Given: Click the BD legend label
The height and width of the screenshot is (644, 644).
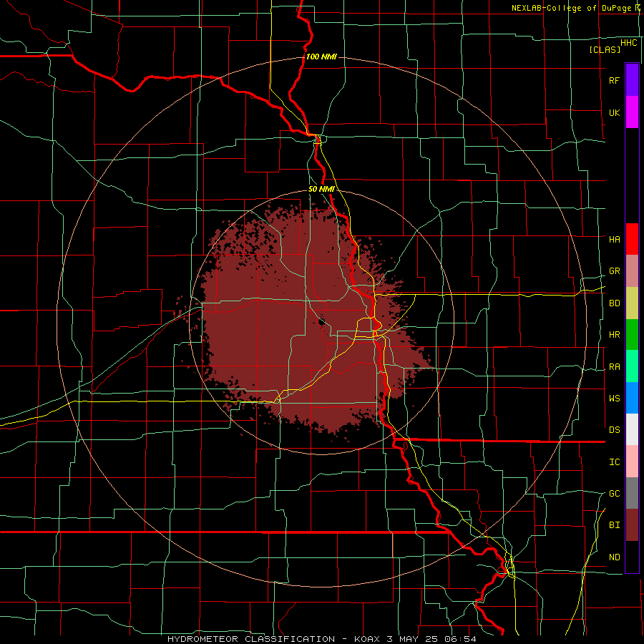Looking at the screenshot, I should [x=615, y=303].
